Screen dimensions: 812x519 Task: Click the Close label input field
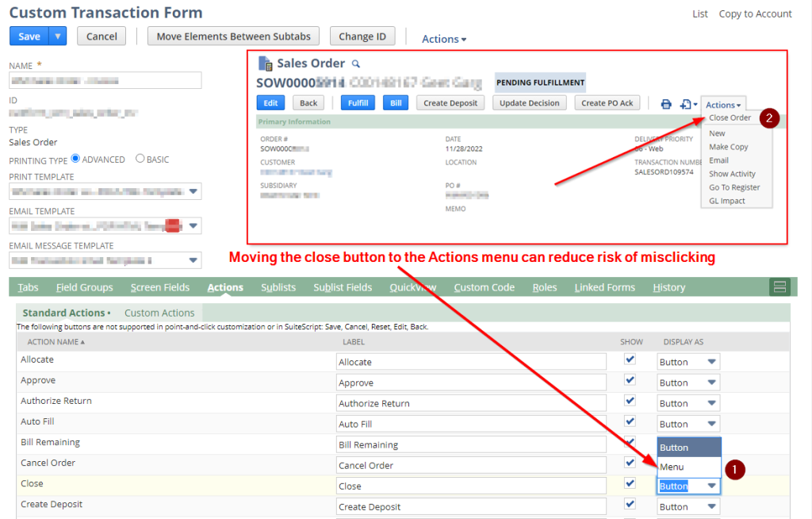[x=471, y=486]
